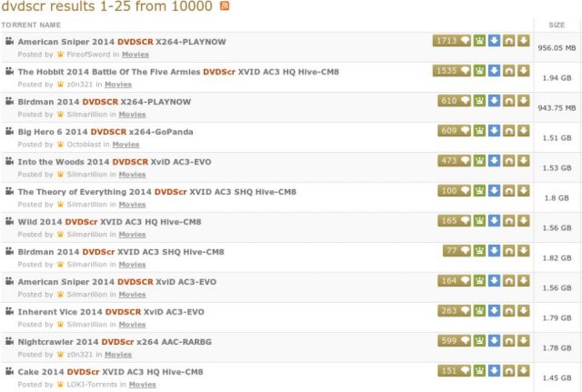This screenshot has width=582, height=392.
Task: Click the magnet icon for Nightcrawler
Action: 509,341
